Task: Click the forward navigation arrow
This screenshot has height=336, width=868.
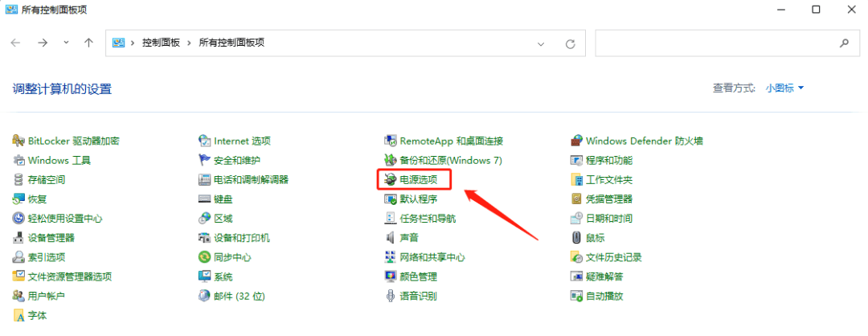Action: (43, 43)
